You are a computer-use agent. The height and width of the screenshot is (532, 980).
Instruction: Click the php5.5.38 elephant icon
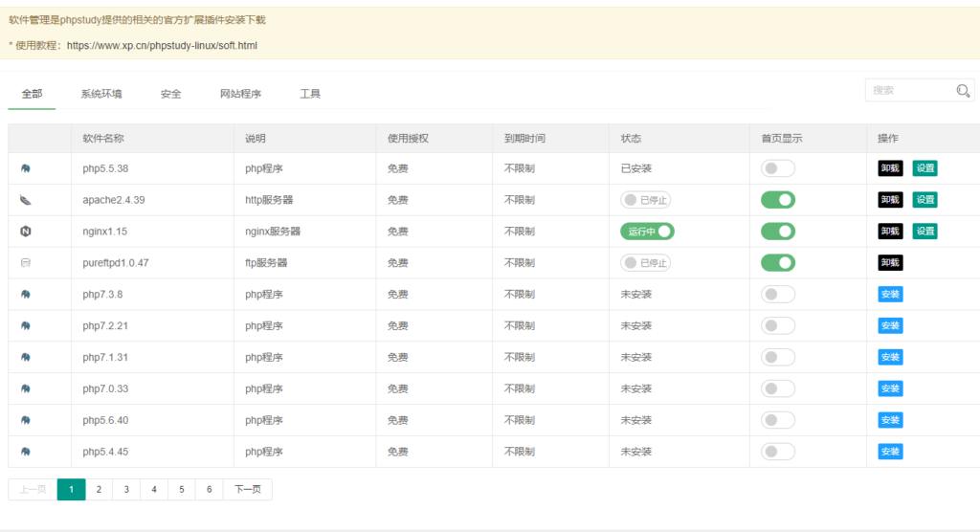(26, 168)
